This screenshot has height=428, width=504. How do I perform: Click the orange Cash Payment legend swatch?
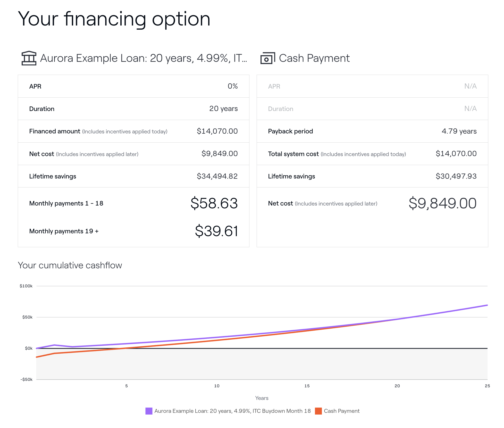coord(318,411)
